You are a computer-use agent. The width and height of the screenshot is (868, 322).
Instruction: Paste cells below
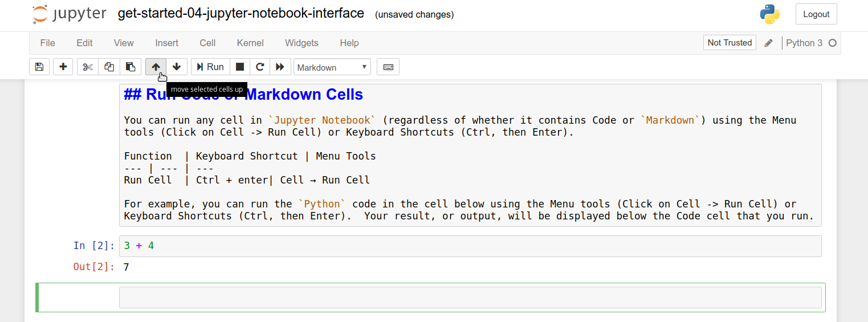[131, 67]
